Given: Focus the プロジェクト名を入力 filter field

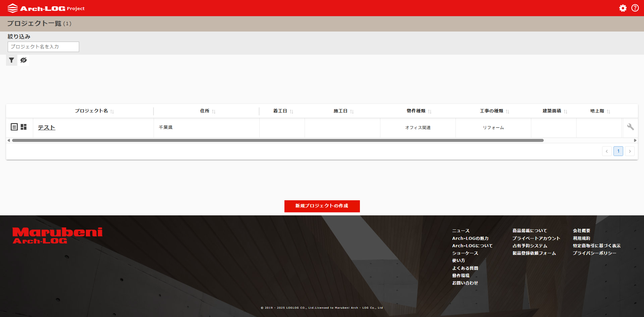Looking at the screenshot, I should (43, 47).
